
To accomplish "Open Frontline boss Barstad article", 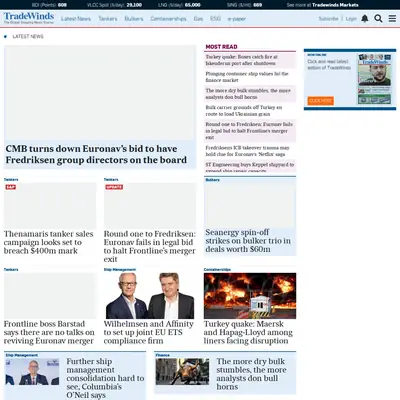I will [49, 332].
